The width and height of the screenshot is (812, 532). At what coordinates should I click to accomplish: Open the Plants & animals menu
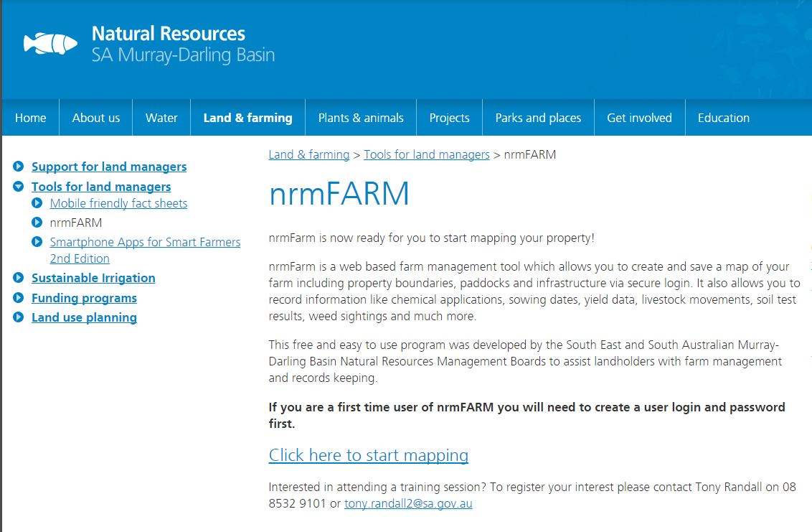361,118
